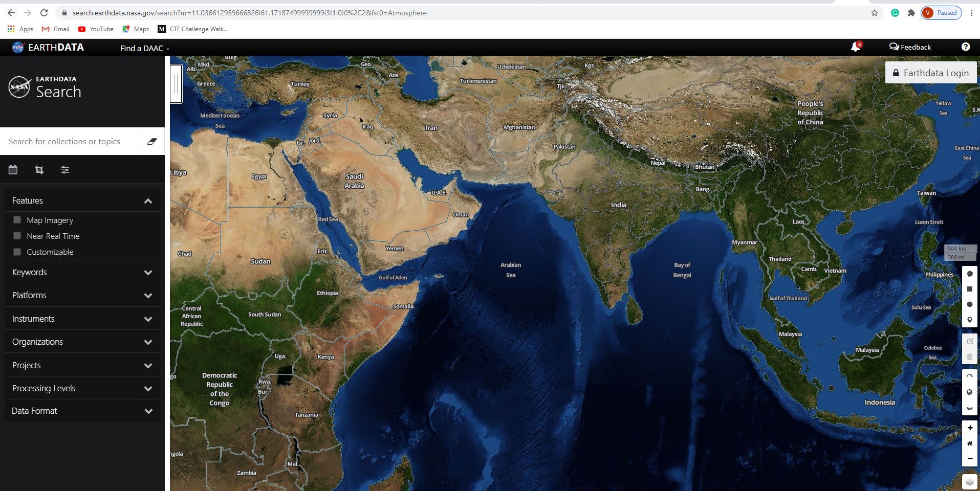The height and width of the screenshot is (491, 980).
Task: Switch to the geographic globe projection
Action: click(970, 392)
